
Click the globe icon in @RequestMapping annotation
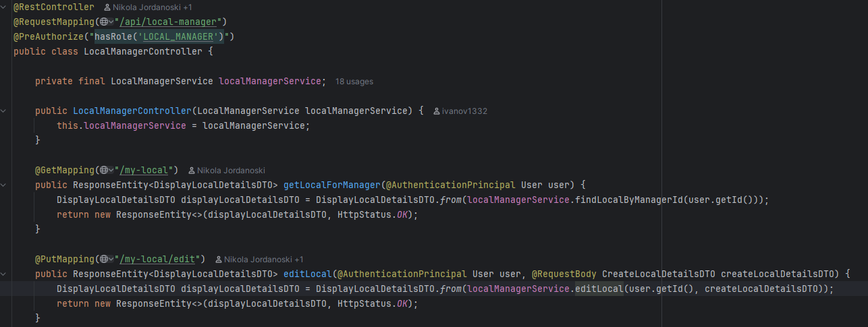click(x=104, y=22)
